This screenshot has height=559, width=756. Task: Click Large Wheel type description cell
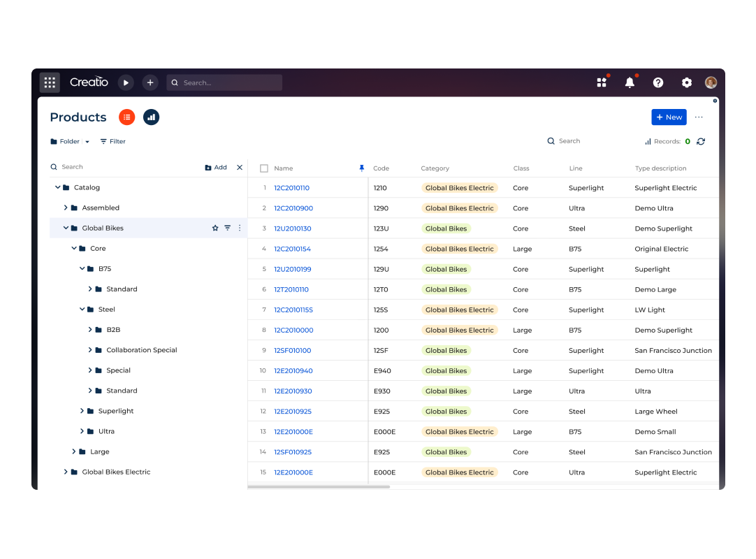(x=655, y=412)
